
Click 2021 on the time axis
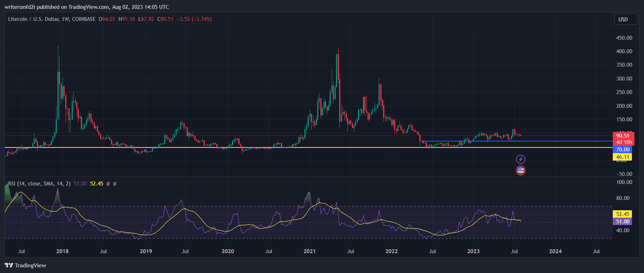(x=309, y=251)
